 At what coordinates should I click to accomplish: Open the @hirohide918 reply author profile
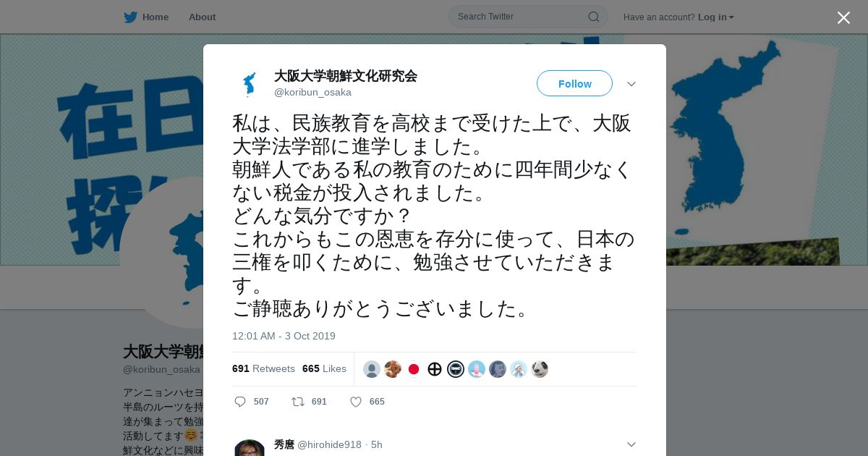point(329,444)
